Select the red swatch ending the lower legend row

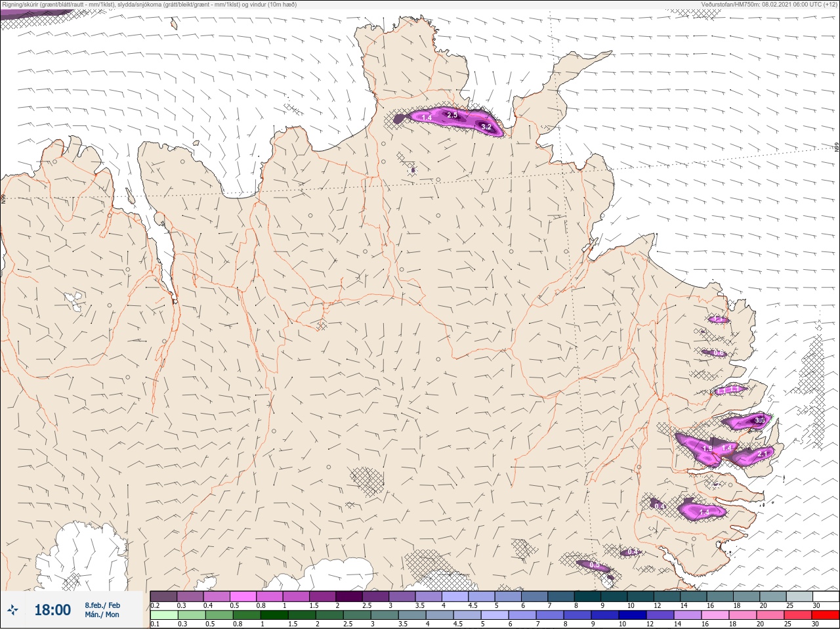[826, 615]
